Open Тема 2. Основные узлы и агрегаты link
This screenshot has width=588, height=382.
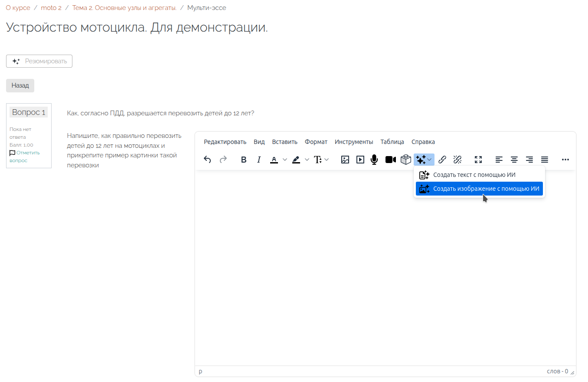pos(124,8)
